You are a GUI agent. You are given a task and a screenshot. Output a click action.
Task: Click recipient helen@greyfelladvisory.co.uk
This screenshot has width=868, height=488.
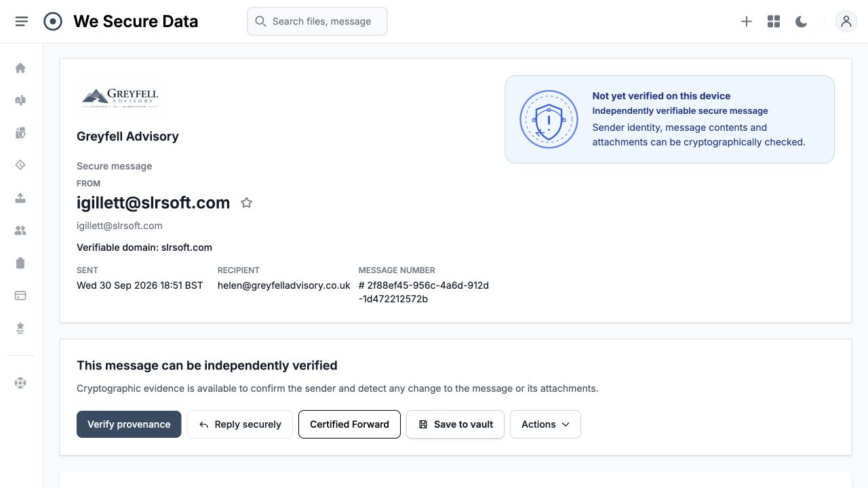284,285
